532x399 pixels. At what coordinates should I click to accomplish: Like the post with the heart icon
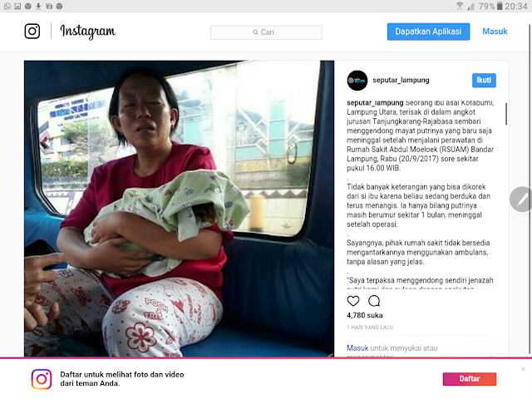pos(353,301)
